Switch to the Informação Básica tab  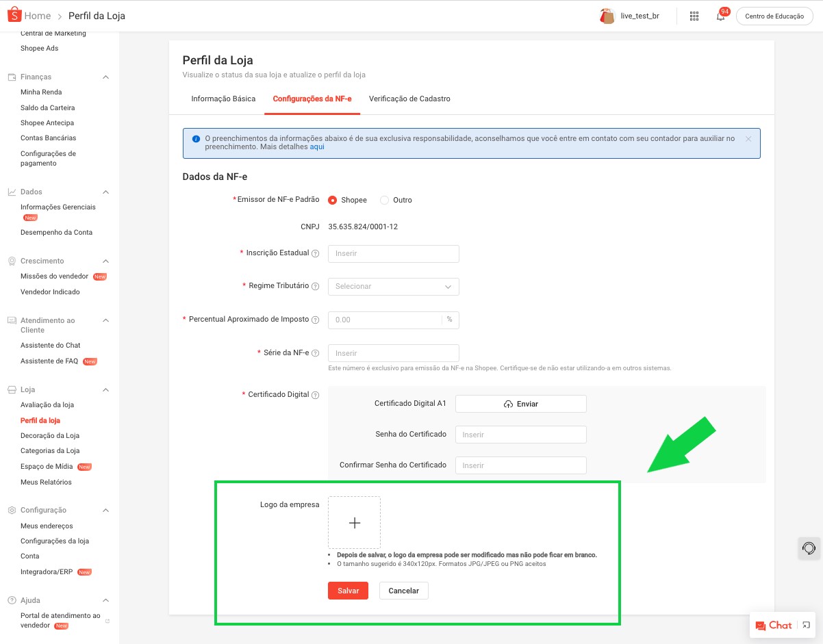click(223, 99)
